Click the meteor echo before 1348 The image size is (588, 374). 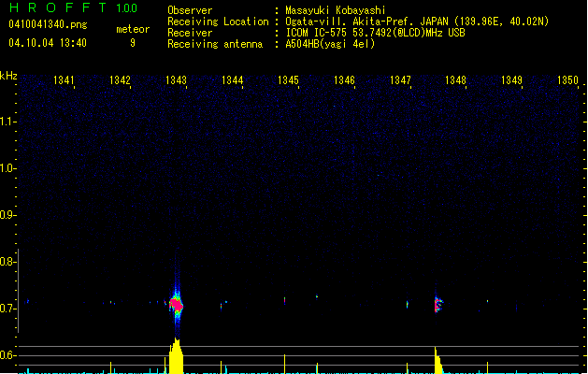coord(437,304)
